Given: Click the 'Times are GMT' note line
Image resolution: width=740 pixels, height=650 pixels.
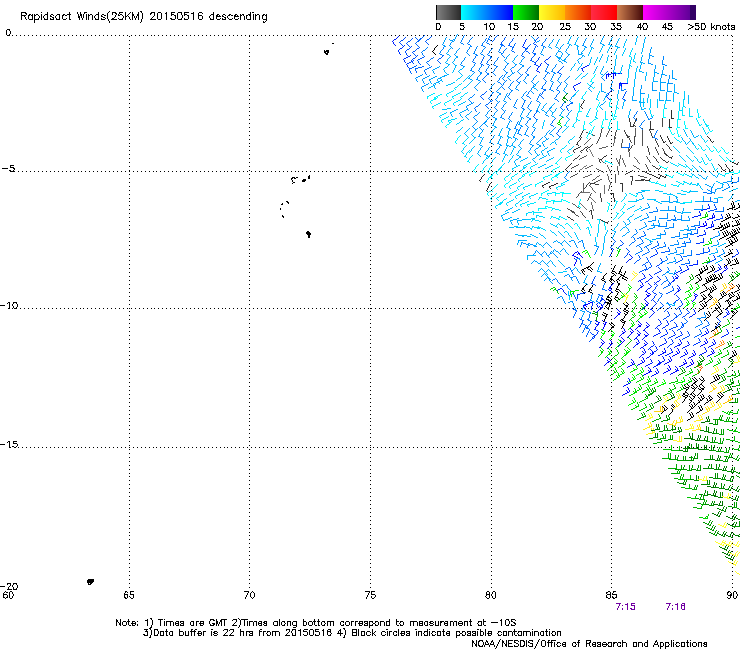Looking at the screenshot, I should tap(316, 623).
